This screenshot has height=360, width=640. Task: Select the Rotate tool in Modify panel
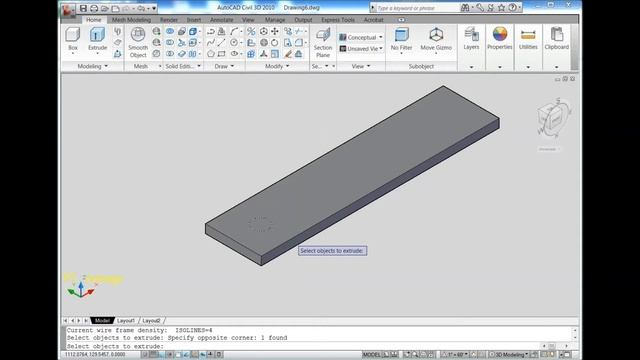coord(275,42)
